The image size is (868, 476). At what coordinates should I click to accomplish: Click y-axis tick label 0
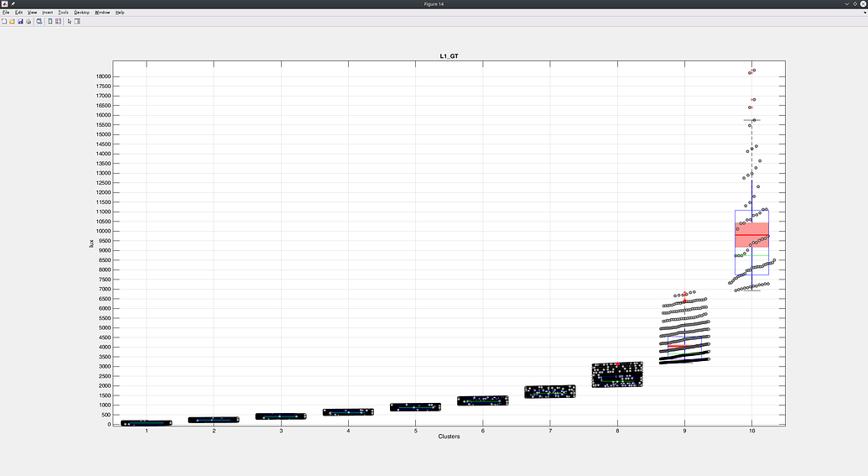[x=110, y=425]
